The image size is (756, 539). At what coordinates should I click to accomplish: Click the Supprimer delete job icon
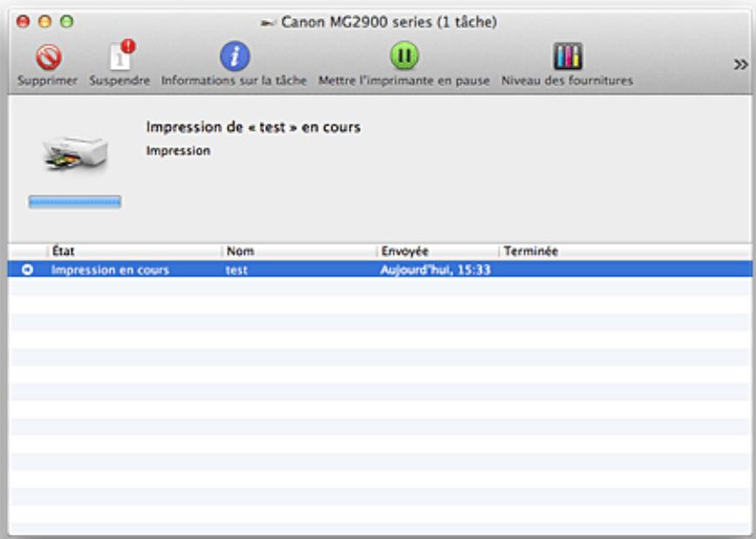(x=48, y=58)
